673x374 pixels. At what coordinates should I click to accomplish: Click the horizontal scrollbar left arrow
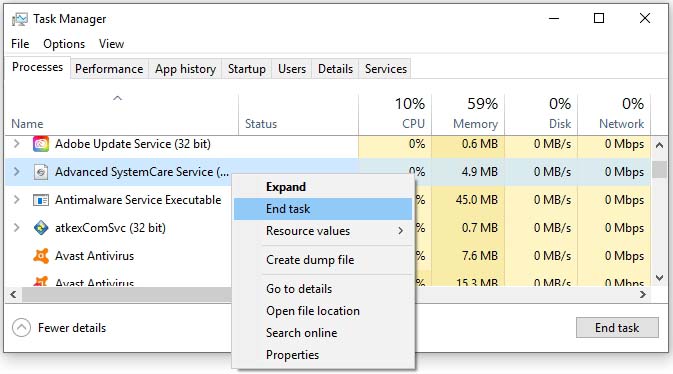[x=13, y=295]
